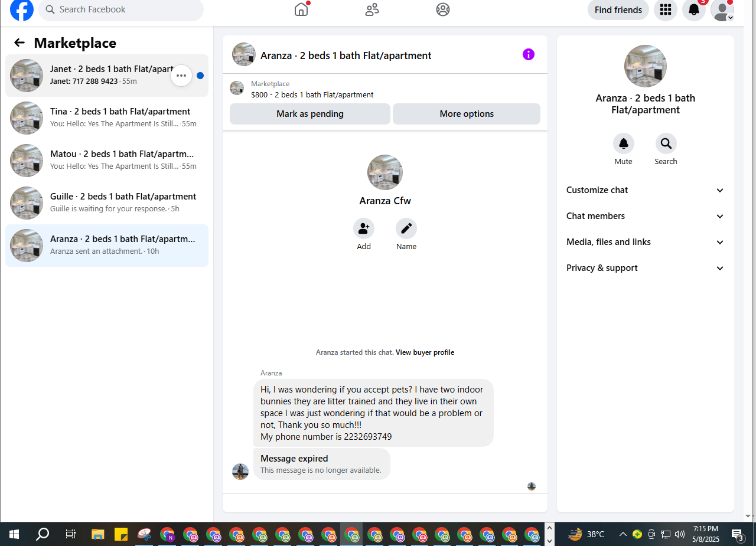This screenshot has width=756, height=546.
Task: Open the Groups icon in top navigation
Action: [443, 9]
